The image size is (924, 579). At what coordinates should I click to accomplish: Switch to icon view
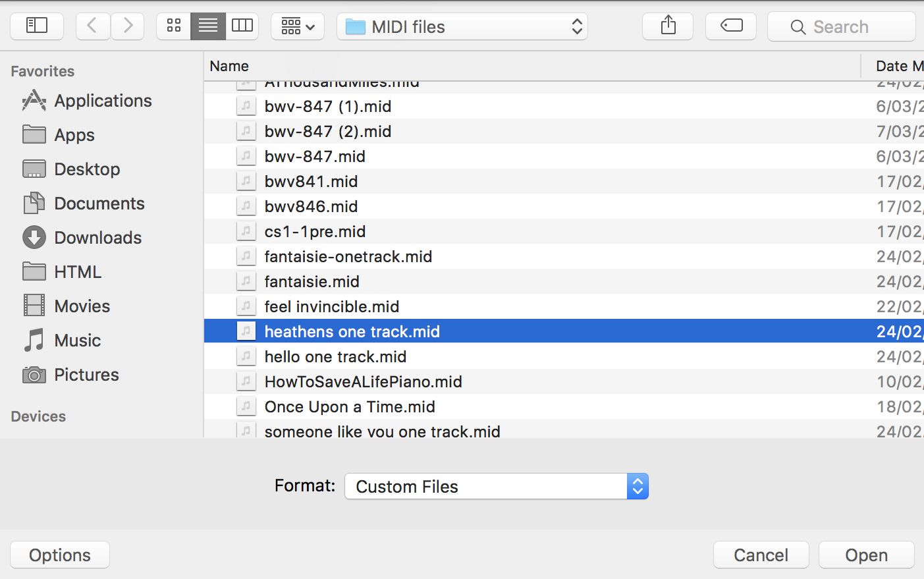tap(174, 26)
